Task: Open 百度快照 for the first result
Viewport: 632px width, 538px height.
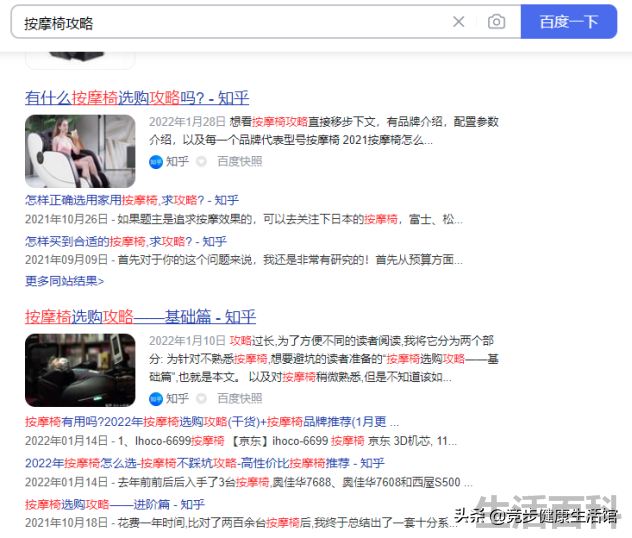Action: point(240,162)
